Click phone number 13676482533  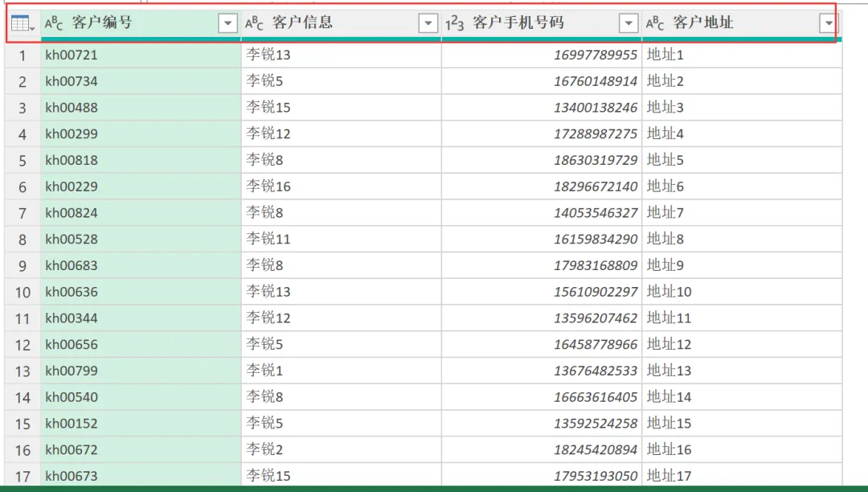point(596,371)
